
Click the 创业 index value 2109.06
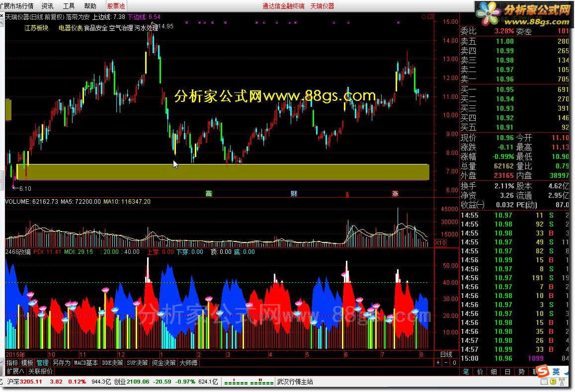pyautogui.click(x=138, y=382)
